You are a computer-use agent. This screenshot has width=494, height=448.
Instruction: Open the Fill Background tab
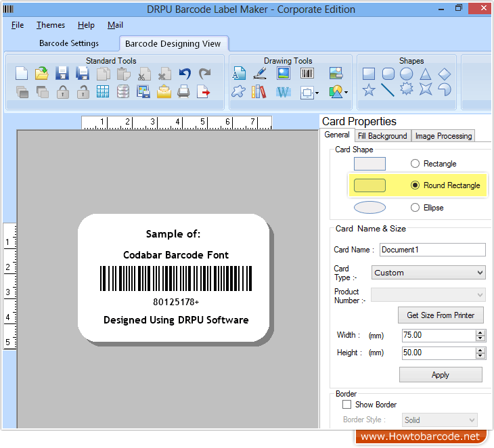click(x=382, y=136)
